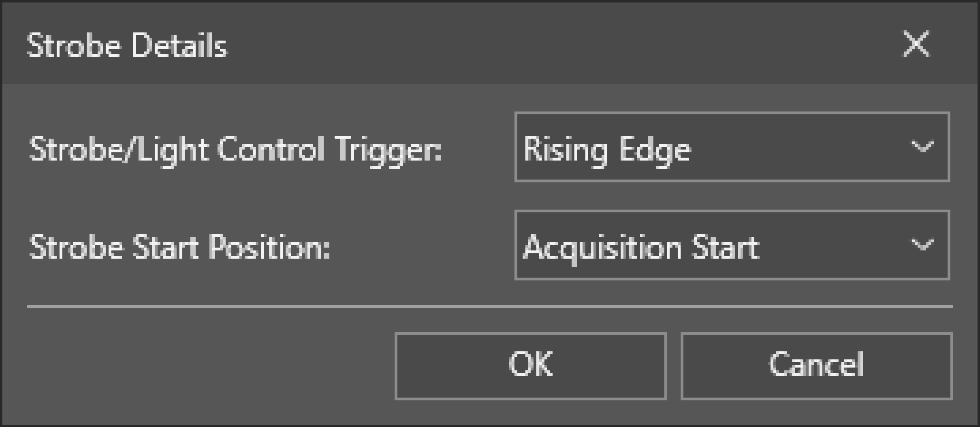The image size is (980, 427).
Task: Close the Strobe Details dialog
Action: (x=916, y=44)
